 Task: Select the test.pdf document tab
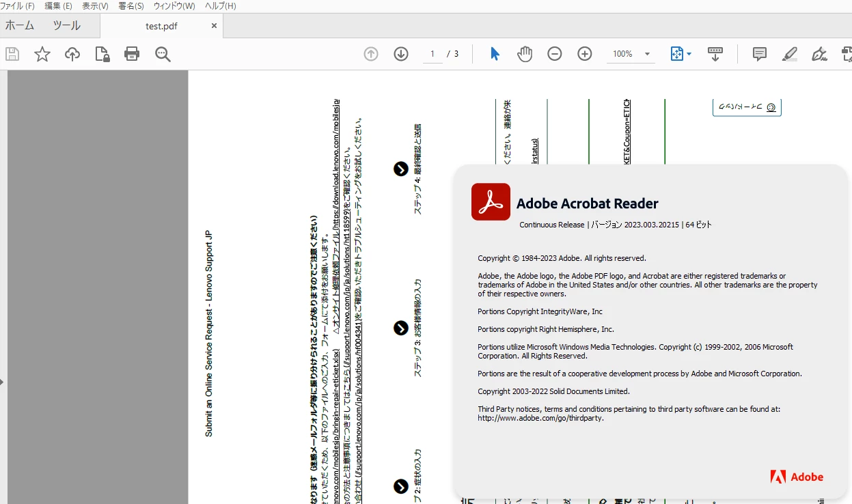pyautogui.click(x=161, y=26)
